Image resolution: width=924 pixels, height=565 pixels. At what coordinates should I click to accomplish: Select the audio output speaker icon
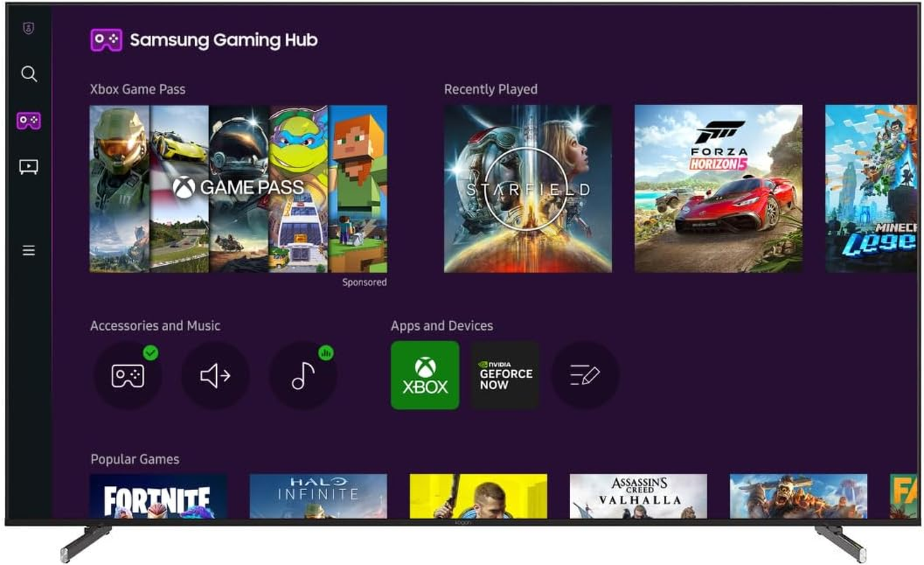point(215,375)
